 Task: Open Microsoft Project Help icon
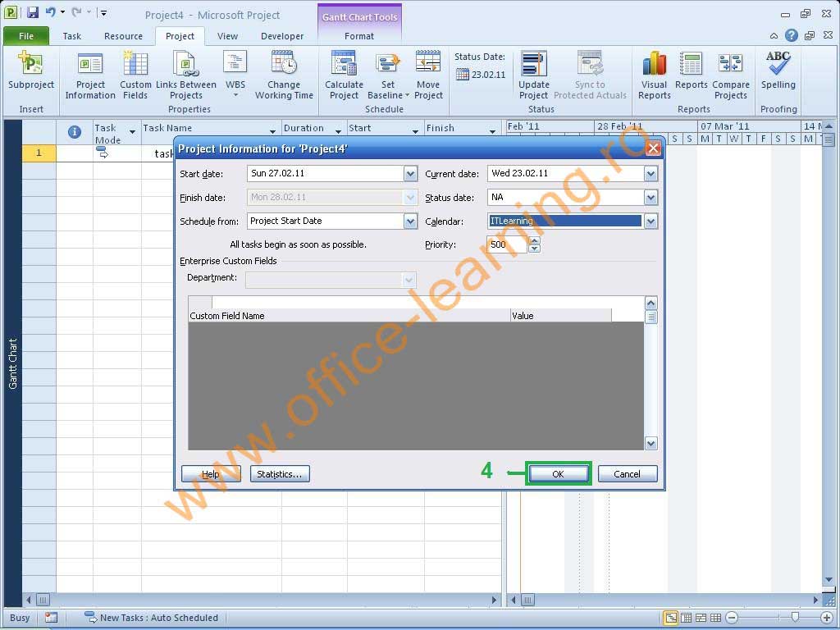[x=792, y=35]
